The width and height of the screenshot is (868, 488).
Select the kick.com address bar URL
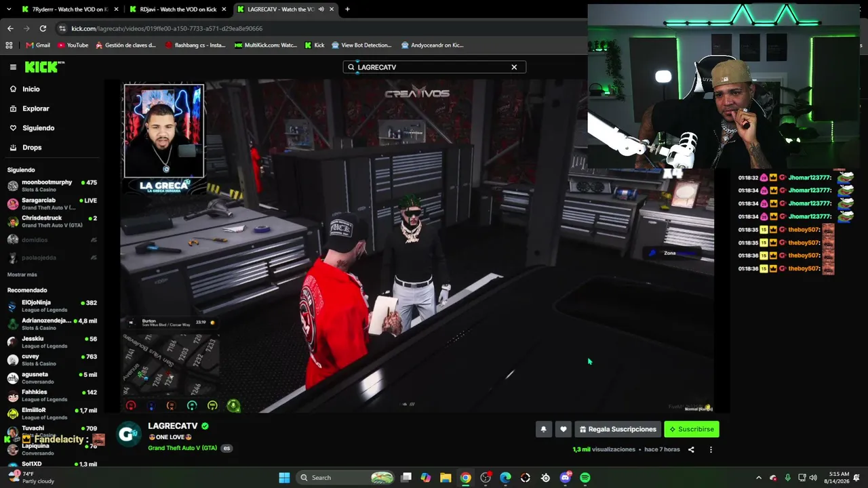click(x=167, y=28)
